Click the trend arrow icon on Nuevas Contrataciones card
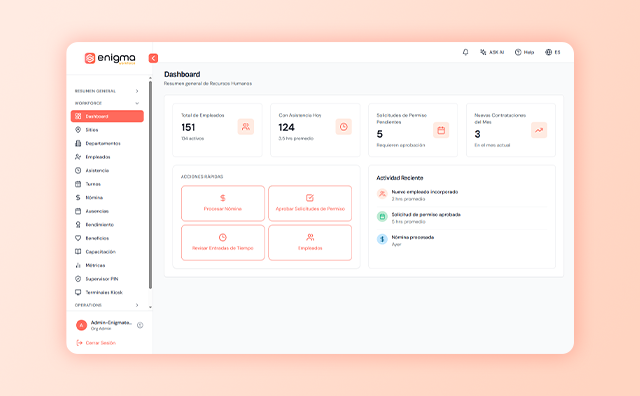The width and height of the screenshot is (640, 396). point(539,130)
